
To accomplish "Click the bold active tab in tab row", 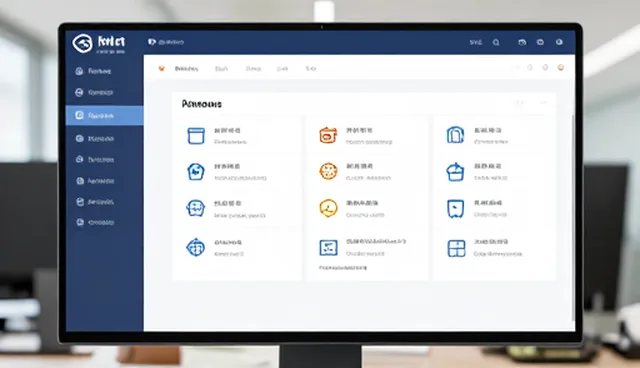I will click(187, 69).
